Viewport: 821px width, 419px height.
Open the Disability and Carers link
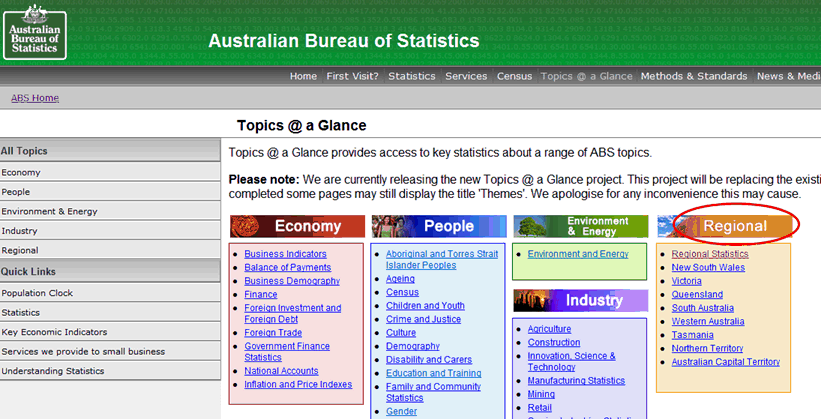point(429,360)
